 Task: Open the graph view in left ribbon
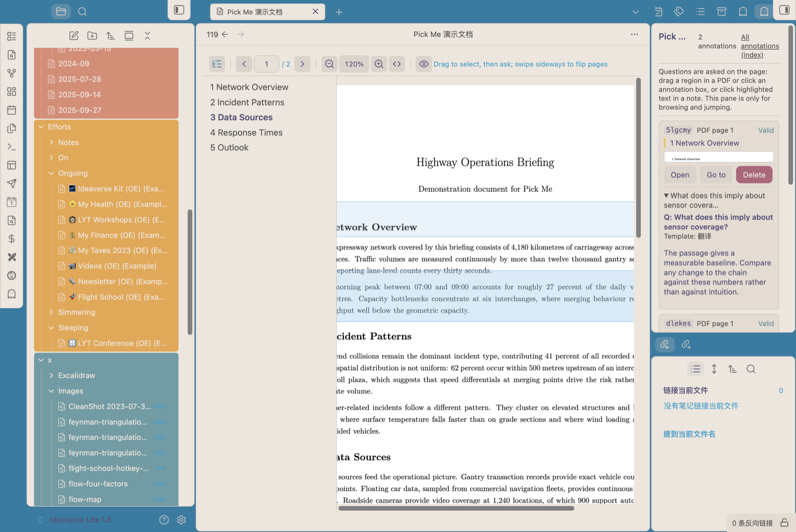12,73
